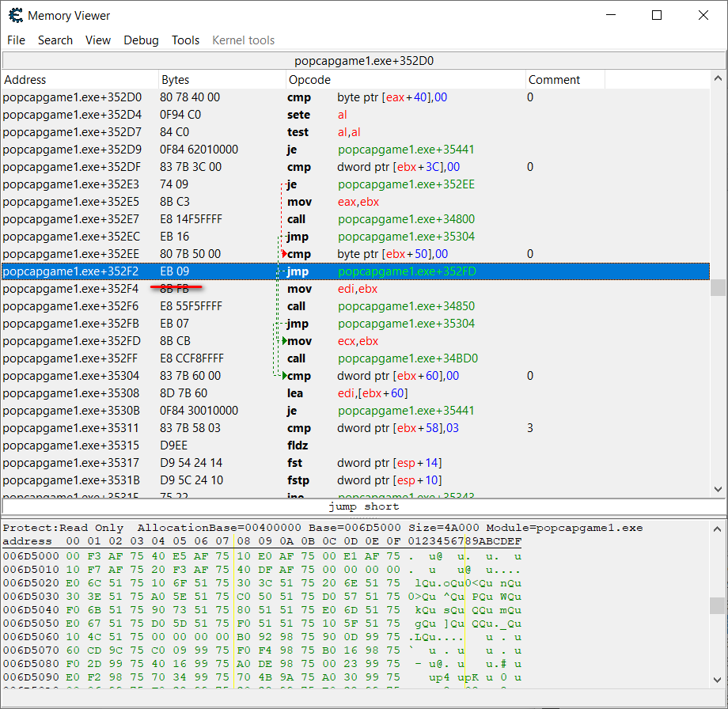Select the mov ecx,ebx row
Image resolution: width=728 pixels, height=709 pixels.
click(355, 341)
